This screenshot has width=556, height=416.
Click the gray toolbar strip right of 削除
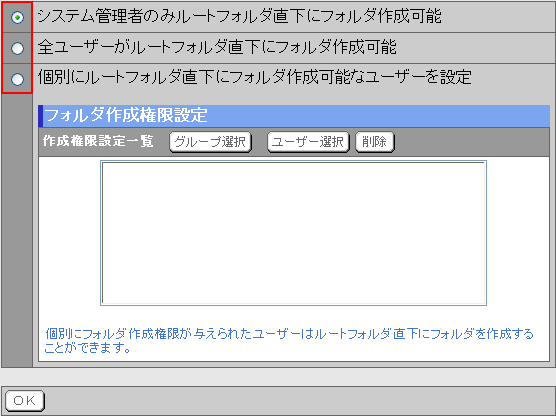tap(472, 142)
